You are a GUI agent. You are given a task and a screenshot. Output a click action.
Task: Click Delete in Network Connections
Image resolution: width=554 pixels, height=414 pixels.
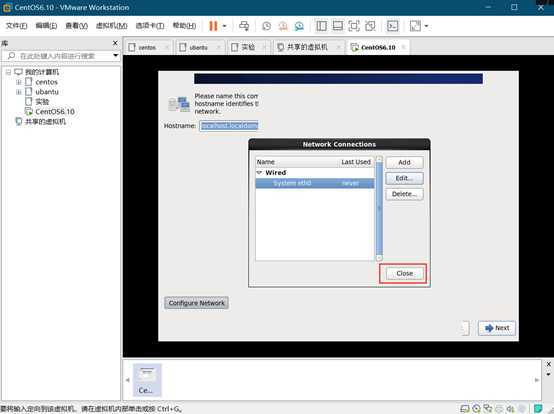[x=404, y=194]
